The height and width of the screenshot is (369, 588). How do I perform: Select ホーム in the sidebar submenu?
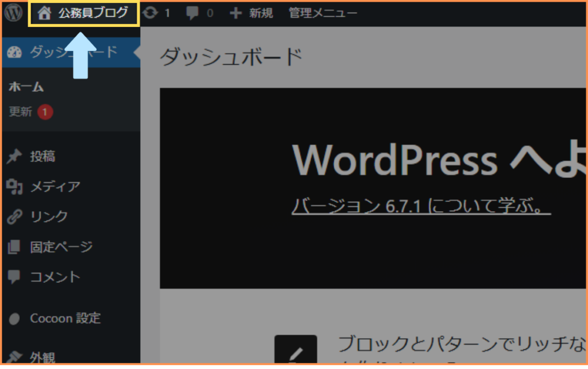pos(26,87)
